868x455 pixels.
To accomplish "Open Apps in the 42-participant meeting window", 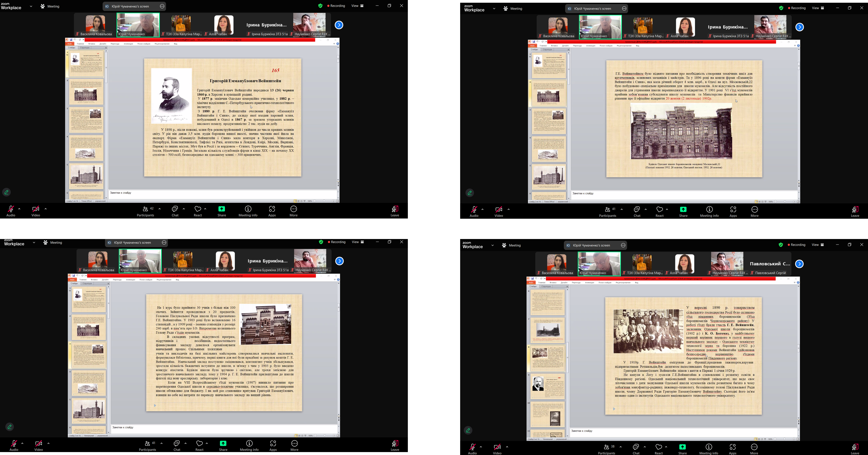I will (x=272, y=211).
